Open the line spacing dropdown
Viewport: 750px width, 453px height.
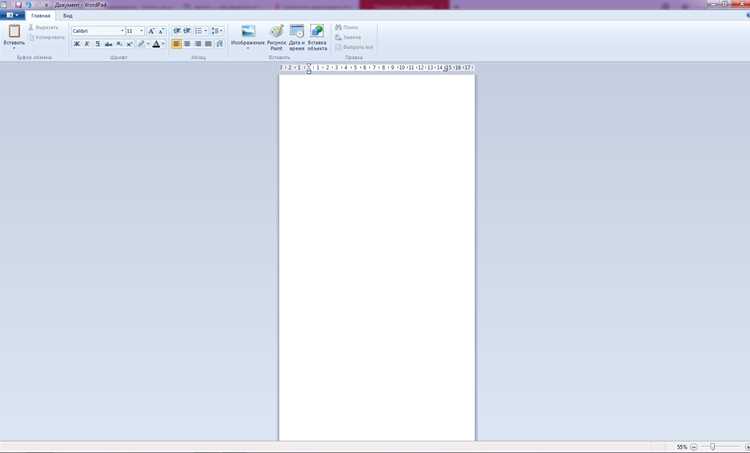pos(217,31)
